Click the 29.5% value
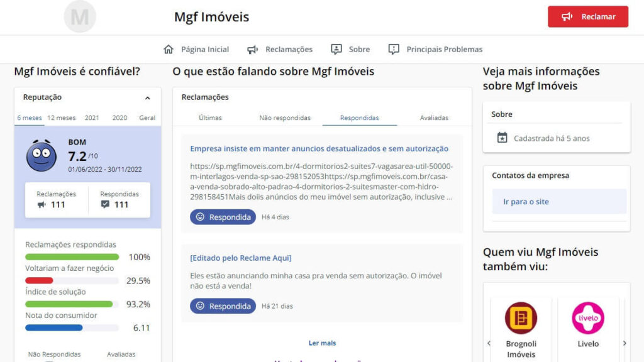 point(138,281)
